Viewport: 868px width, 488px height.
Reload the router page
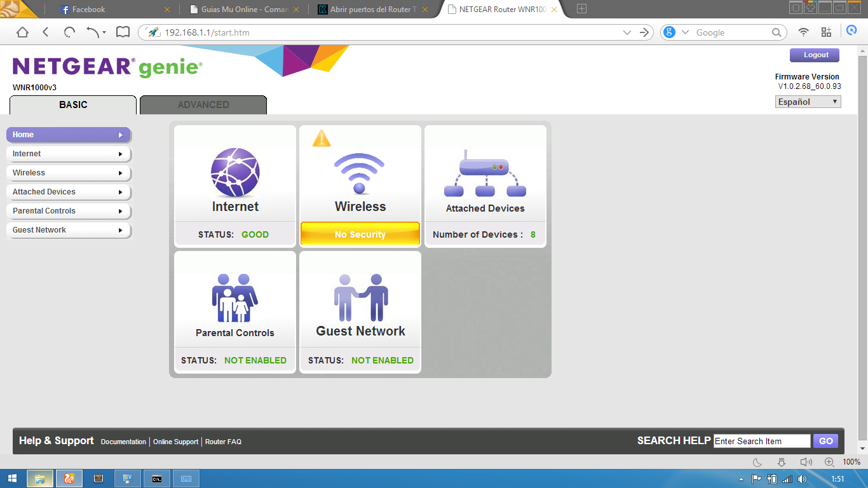pos(69,32)
